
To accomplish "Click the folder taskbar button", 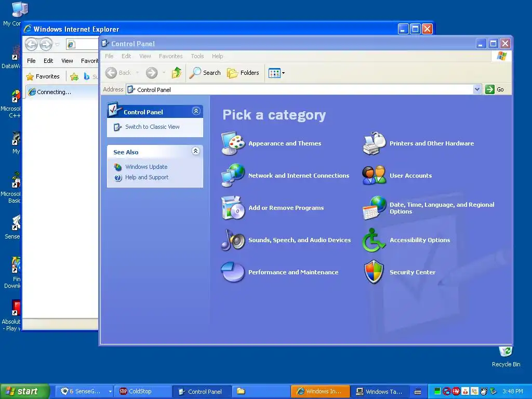I will point(261,392).
